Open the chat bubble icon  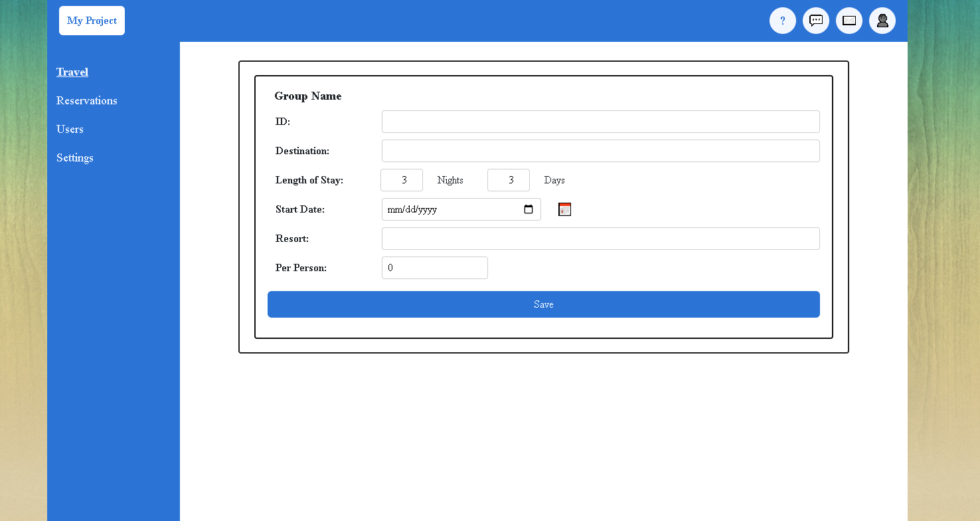816,21
